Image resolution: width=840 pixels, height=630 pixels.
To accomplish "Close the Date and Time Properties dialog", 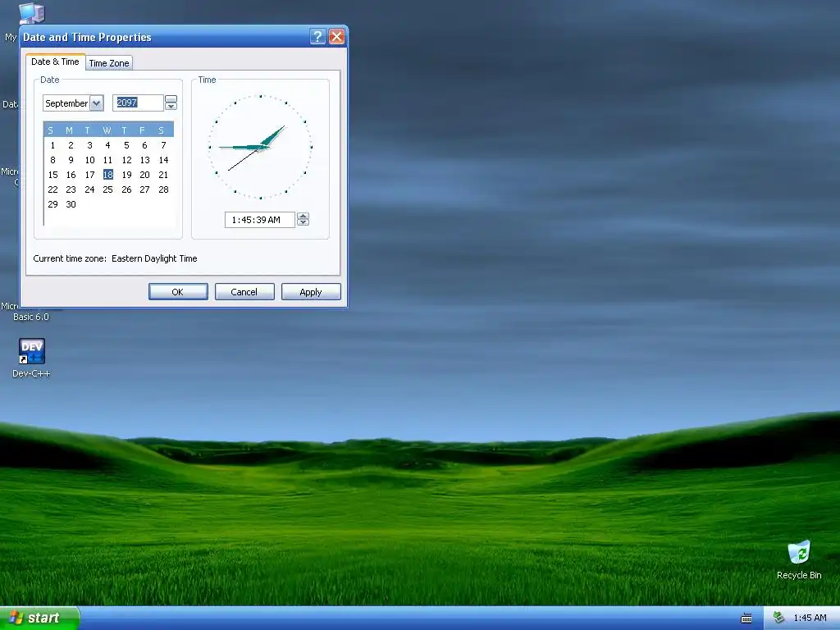I will (x=336, y=36).
